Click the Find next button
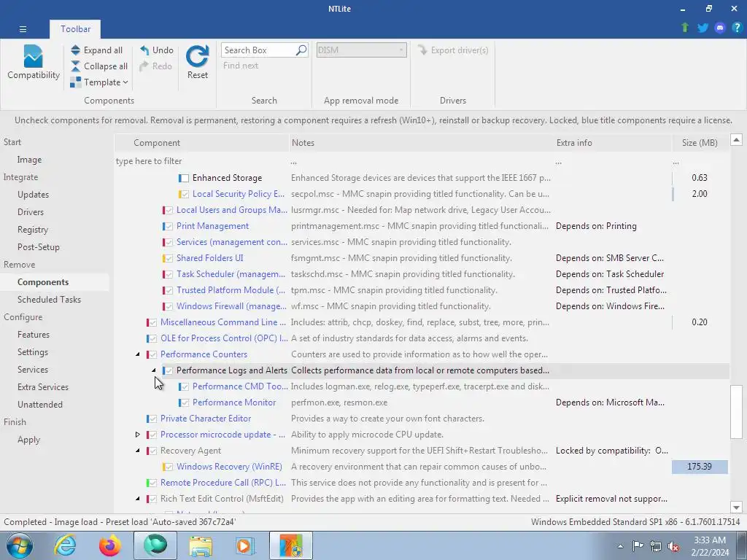This screenshot has height=560, width=747. tap(241, 66)
